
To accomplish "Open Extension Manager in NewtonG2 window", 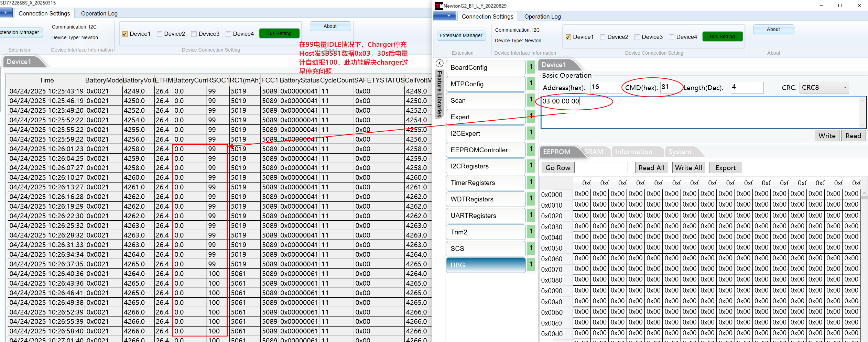I will (x=461, y=35).
